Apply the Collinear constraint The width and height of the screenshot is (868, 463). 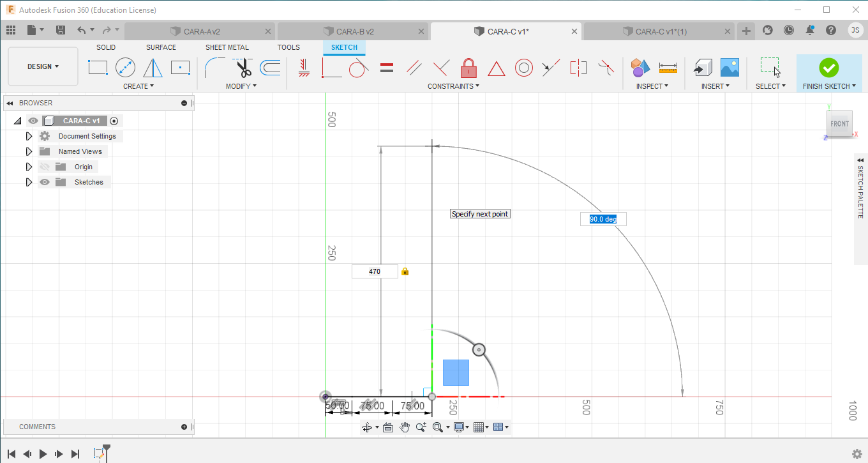click(x=551, y=67)
